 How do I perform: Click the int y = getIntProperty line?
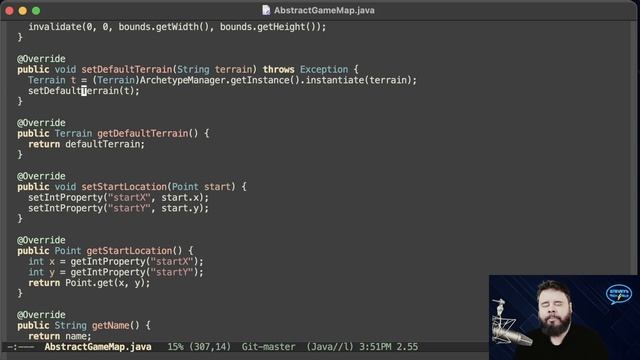[x=116, y=272]
